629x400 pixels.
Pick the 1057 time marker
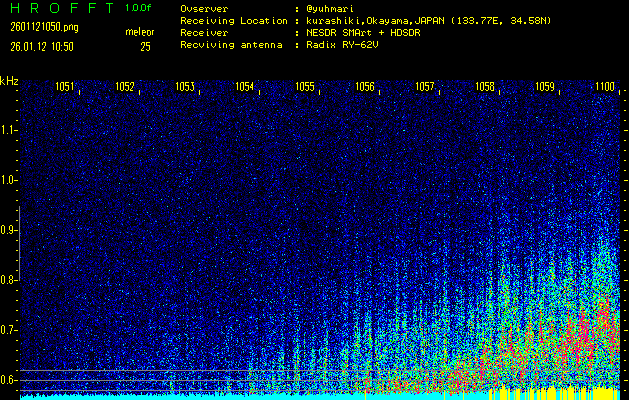(x=425, y=87)
